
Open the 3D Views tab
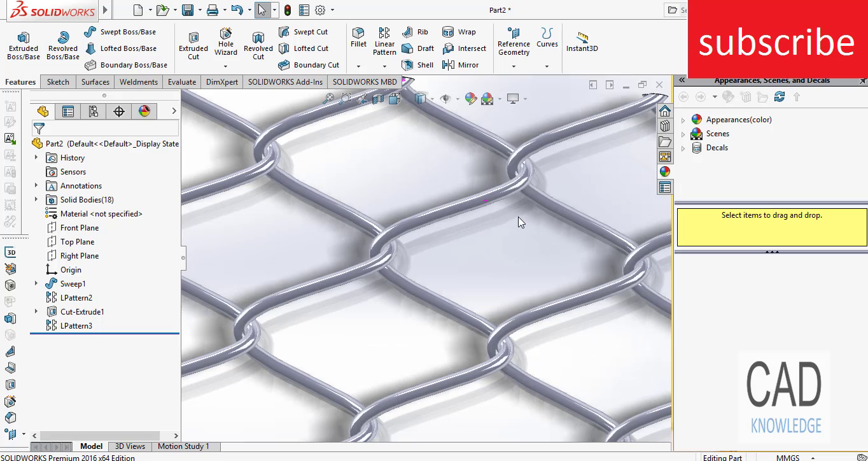(x=130, y=446)
